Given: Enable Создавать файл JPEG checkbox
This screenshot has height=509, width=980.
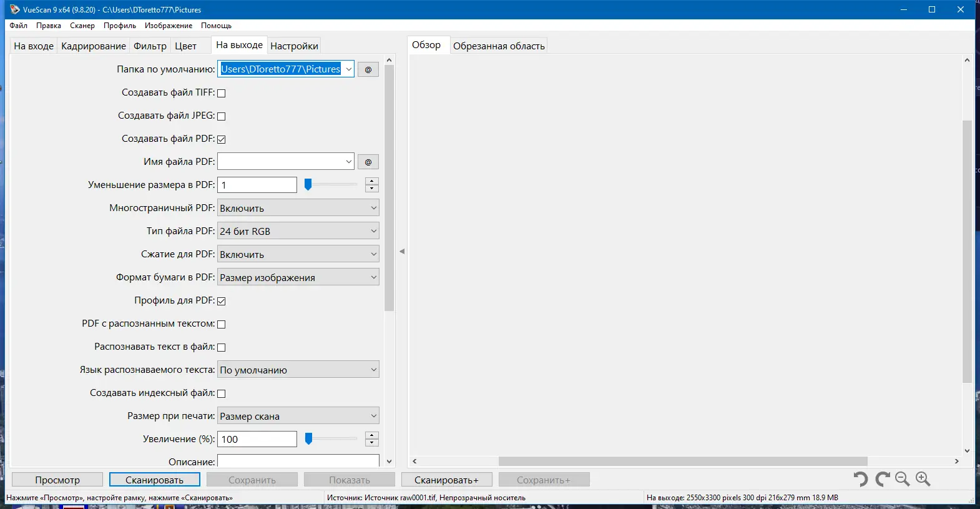Looking at the screenshot, I should tap(221, 116).
